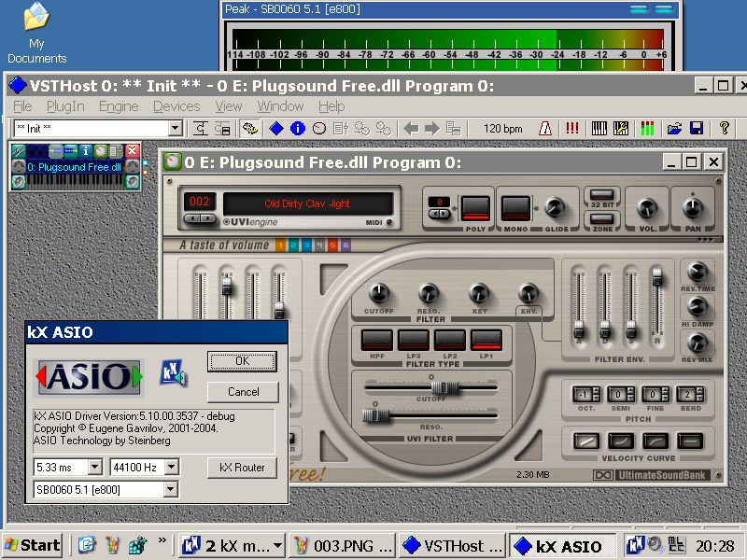Click the red close icon on plugin slot
Viewport: 747px width, 560px height.
(132, 151)
